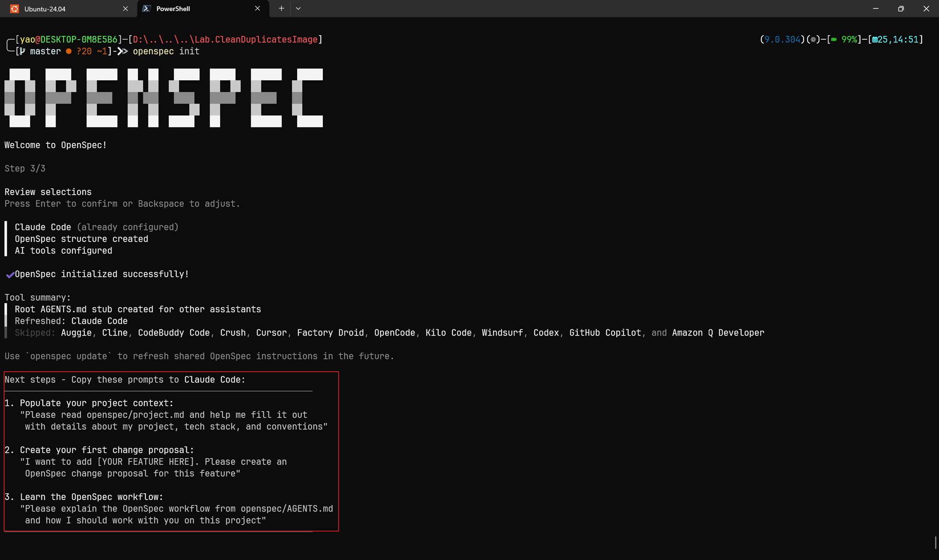The width and height of the screenshot is (939, 560).
Task: Click the calendar icon before 25,14:51
Action: tap(875, 40)
